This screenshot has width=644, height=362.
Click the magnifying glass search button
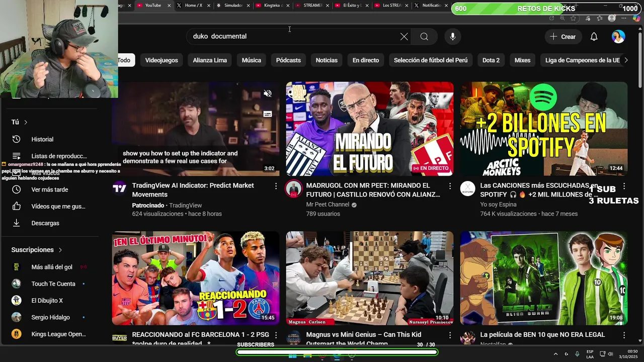424,36
